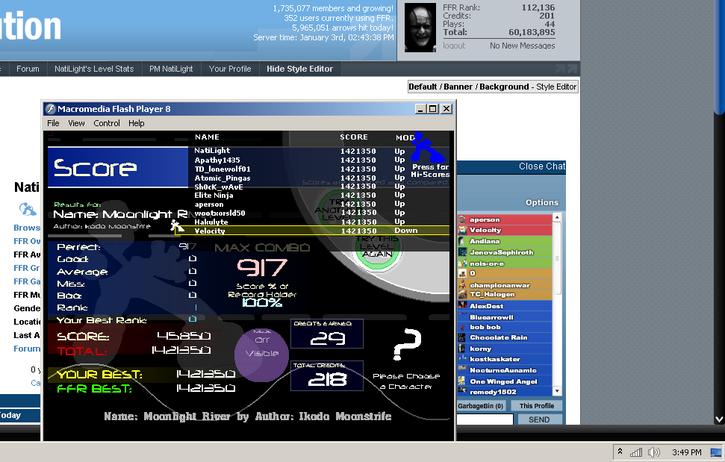Click the network signal tray icon
Viewport: 725px width, 462px height.
point(636,452)
